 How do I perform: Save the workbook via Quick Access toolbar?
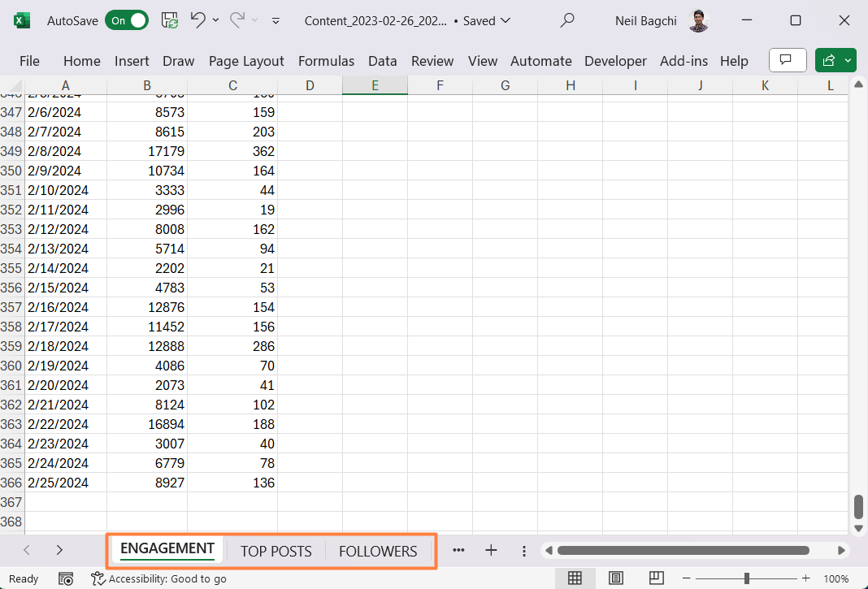170,20
